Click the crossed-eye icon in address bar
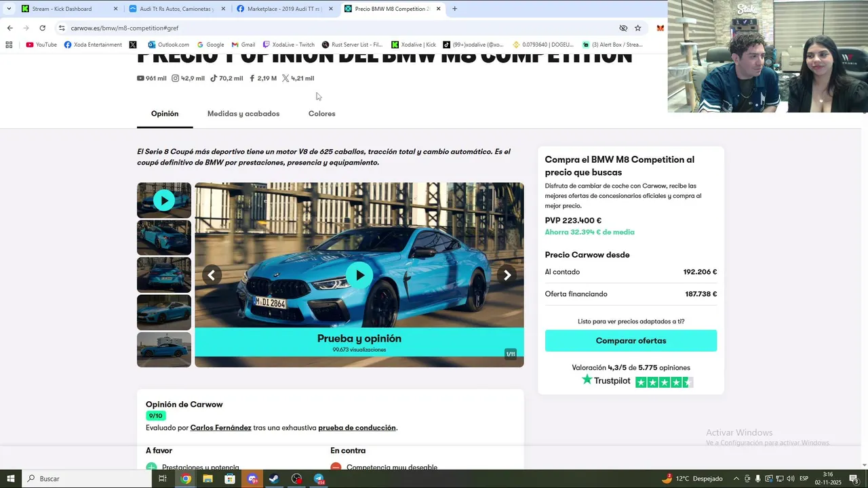This screenshot has width=868, height=488. 623,28
